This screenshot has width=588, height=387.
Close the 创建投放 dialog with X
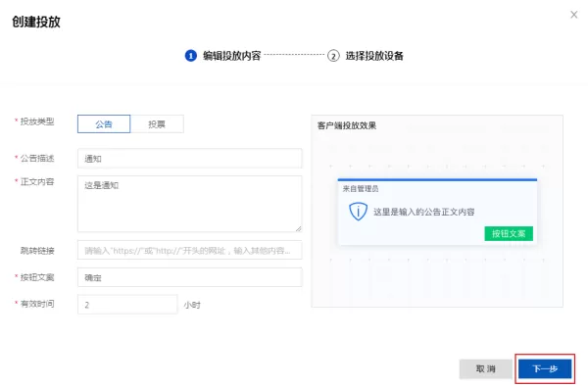pyautogui.click(x=573, y=15)
